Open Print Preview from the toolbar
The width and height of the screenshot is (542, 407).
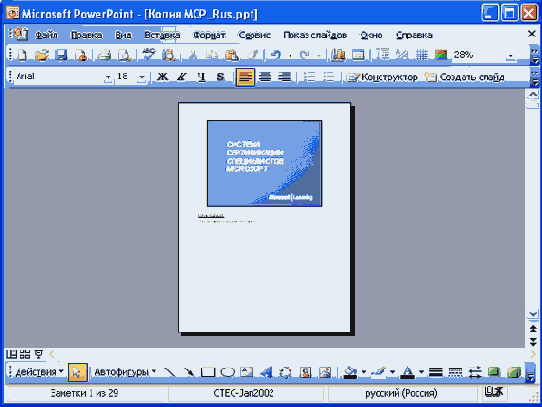[124, 55]
